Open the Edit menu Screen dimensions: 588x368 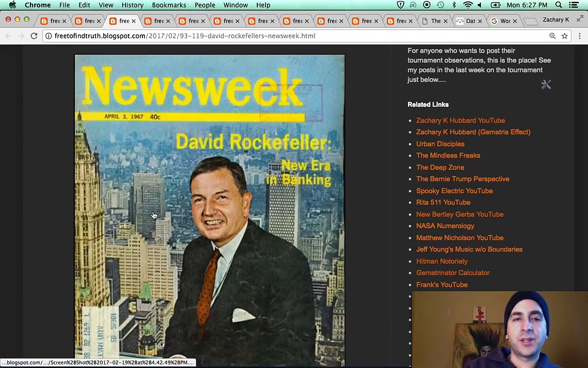pos(84,5)
